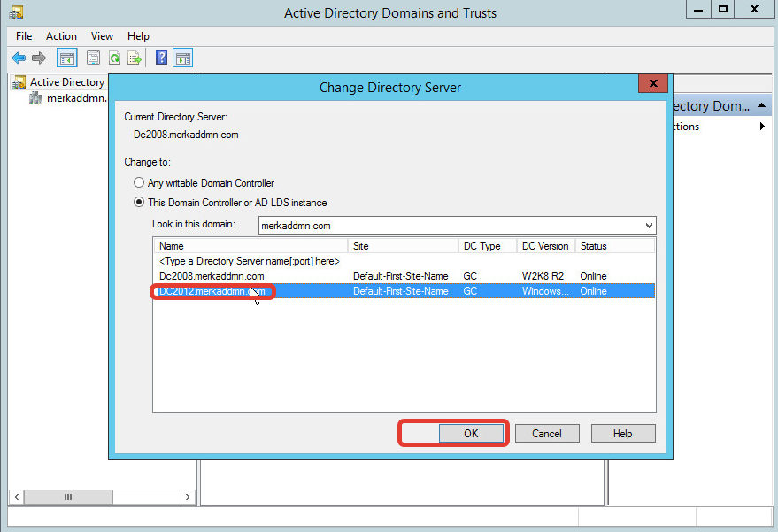Open Properties from the toolbar icon

coord(93,58)
